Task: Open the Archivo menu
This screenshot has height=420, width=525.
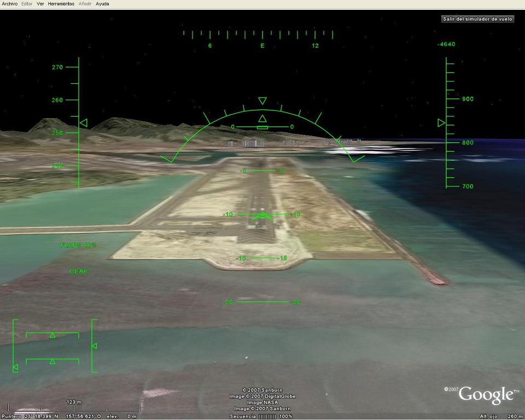Action: (x=9, y=4)
